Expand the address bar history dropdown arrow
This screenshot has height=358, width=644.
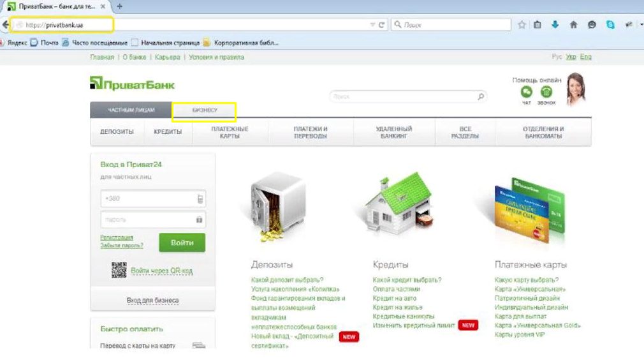(372, 25)
